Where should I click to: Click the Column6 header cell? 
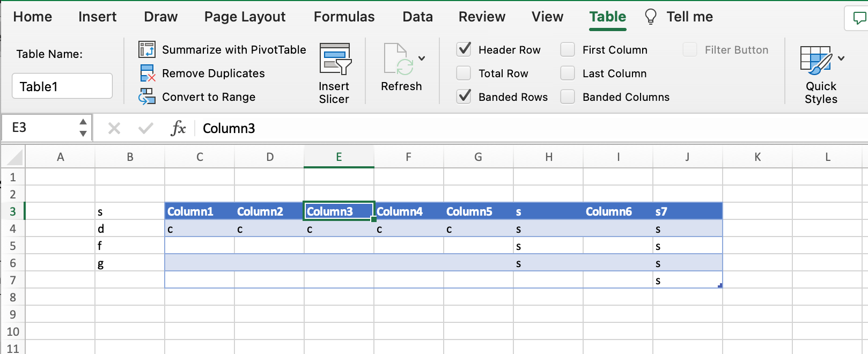[x=618, y=211]
